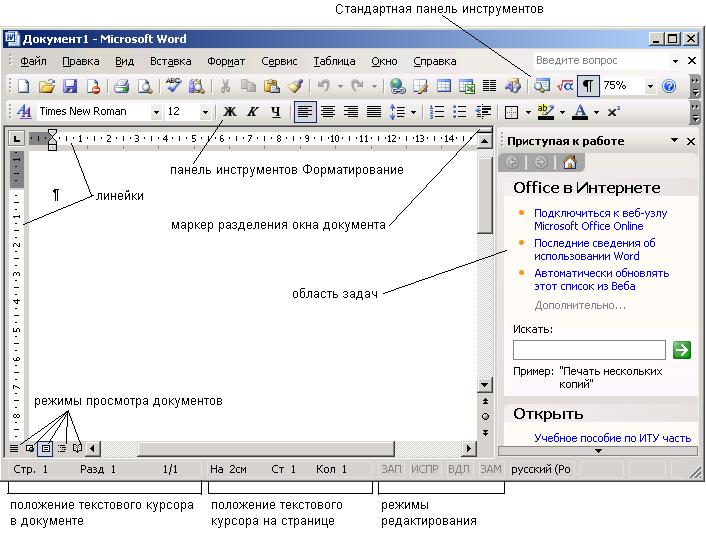Center align text
The image size is (706, 541).
tap(328, 111)
